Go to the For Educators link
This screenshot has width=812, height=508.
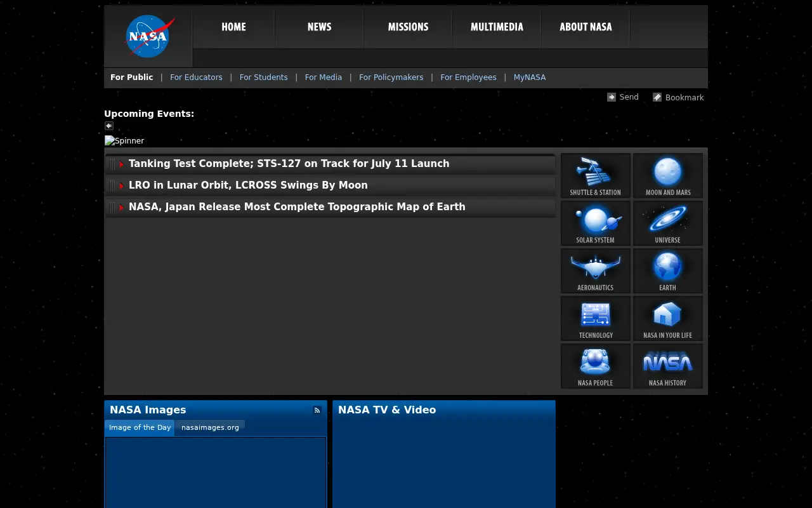click(196, 77)
